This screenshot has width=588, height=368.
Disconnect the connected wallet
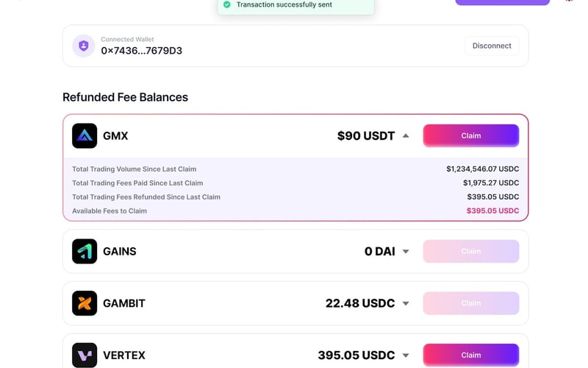492,46
